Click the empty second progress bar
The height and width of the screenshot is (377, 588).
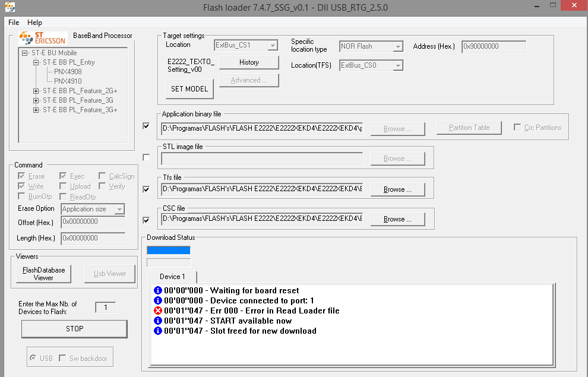click(168, 262)
